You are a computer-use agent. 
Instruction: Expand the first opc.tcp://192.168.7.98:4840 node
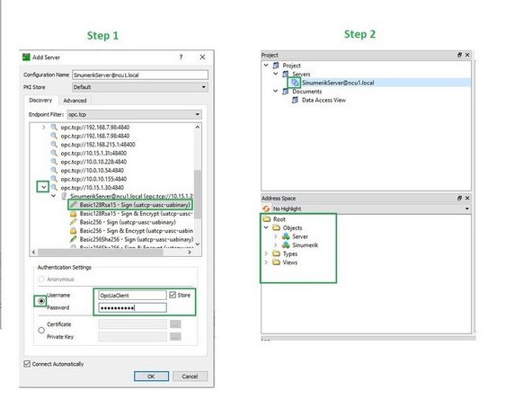pyautogui.click(x=43, y=127)
